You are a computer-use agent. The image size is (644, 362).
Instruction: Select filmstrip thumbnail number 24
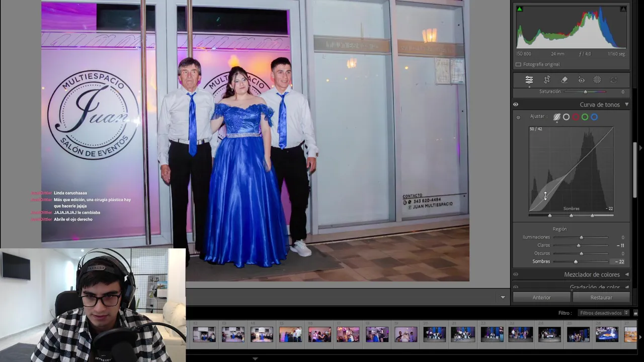pyautogui.click(x=549, y=334)
